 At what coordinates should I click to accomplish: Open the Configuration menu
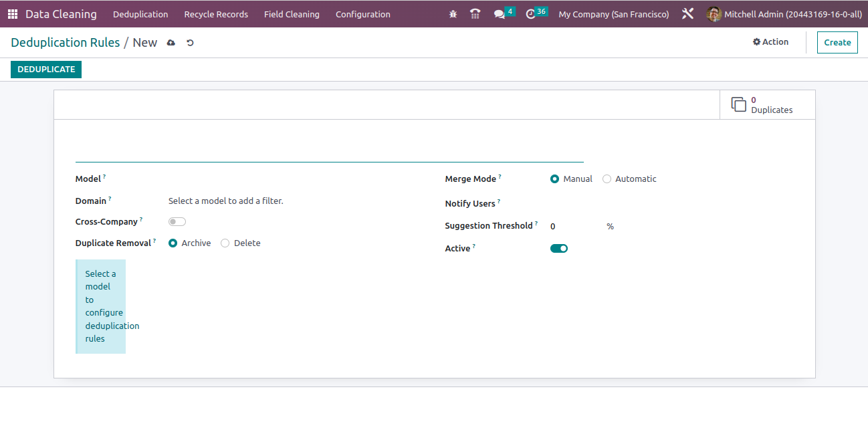363,14
